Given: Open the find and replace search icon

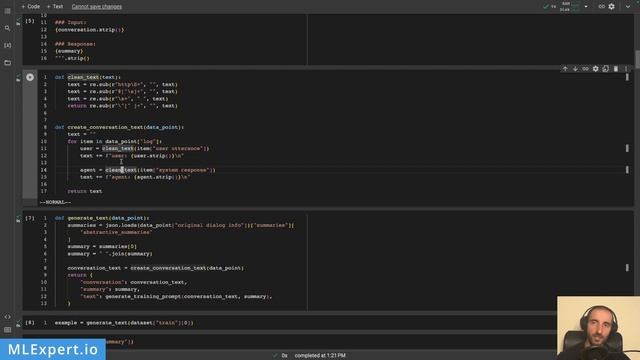Looking at the screenshot, I should (7, 28).
